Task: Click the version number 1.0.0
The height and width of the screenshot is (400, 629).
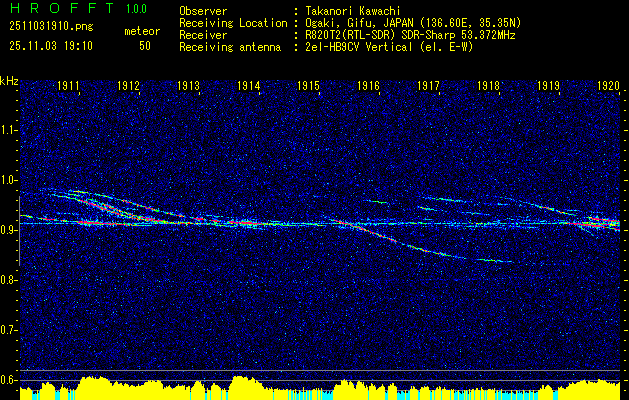Action: [136, 8]
